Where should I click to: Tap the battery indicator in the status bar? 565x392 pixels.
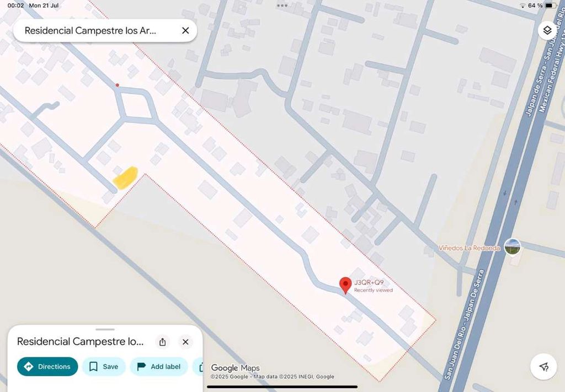tap(551, 6)
